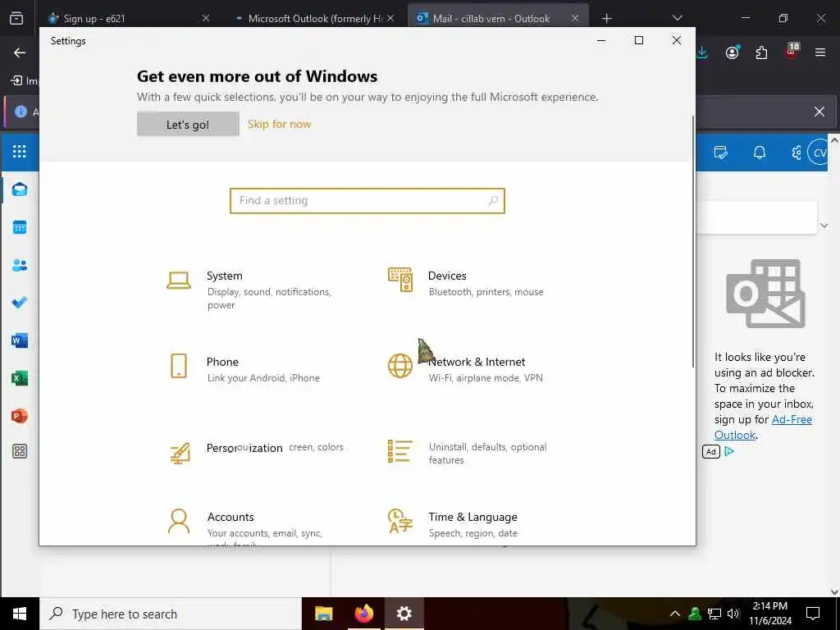The image size is (840, 630).
Task: Open the Phone settings category
Action: 245,368
